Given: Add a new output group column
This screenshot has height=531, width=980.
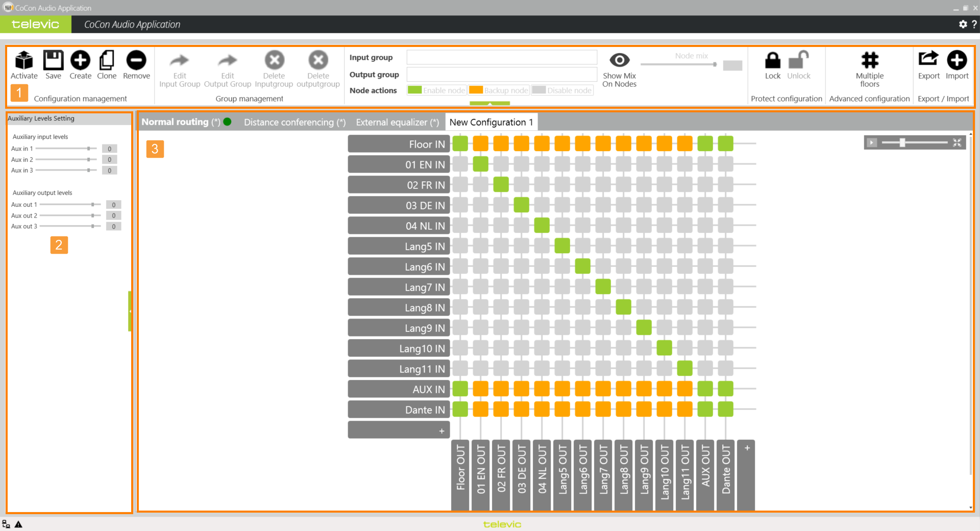Looking at the screenshot, I should [x=746, y=449].
